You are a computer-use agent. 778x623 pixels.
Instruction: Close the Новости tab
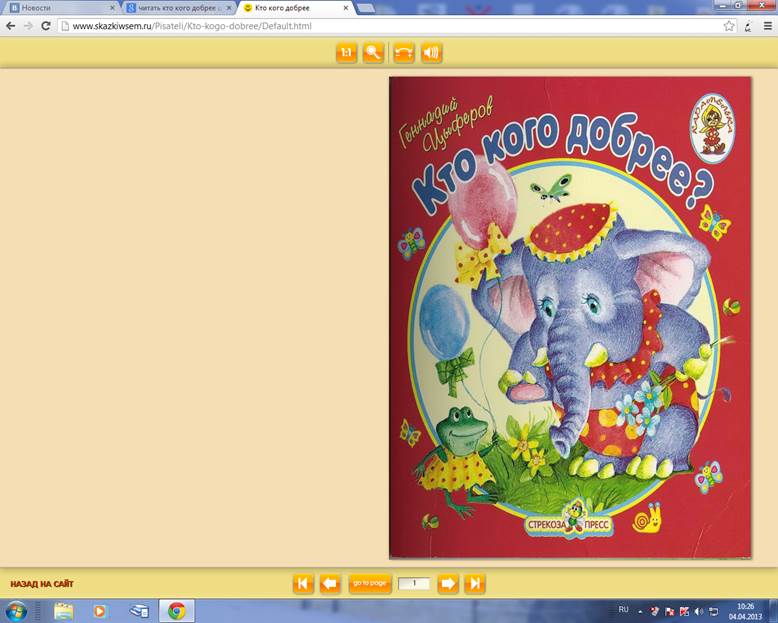[112, 8]
